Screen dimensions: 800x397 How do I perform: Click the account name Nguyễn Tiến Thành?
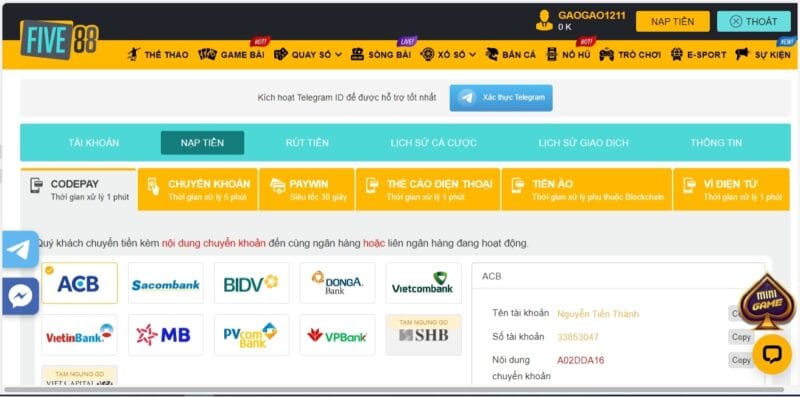click(598, 314)
